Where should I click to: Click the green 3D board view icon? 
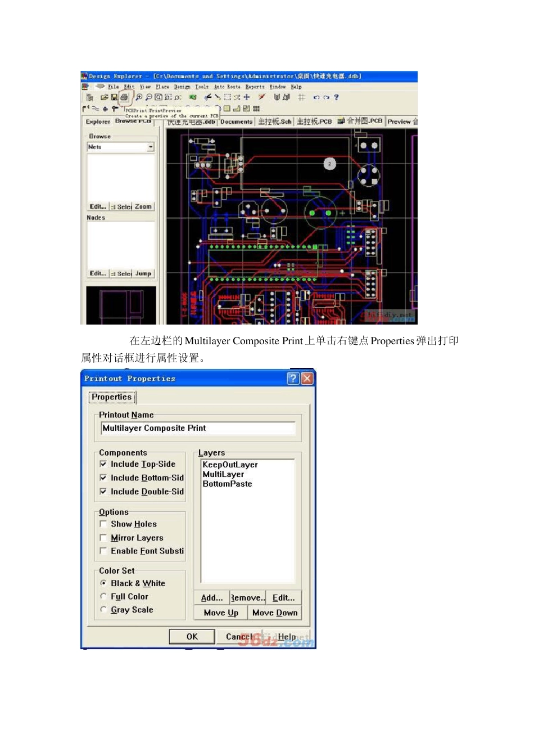tap(193, 97)
